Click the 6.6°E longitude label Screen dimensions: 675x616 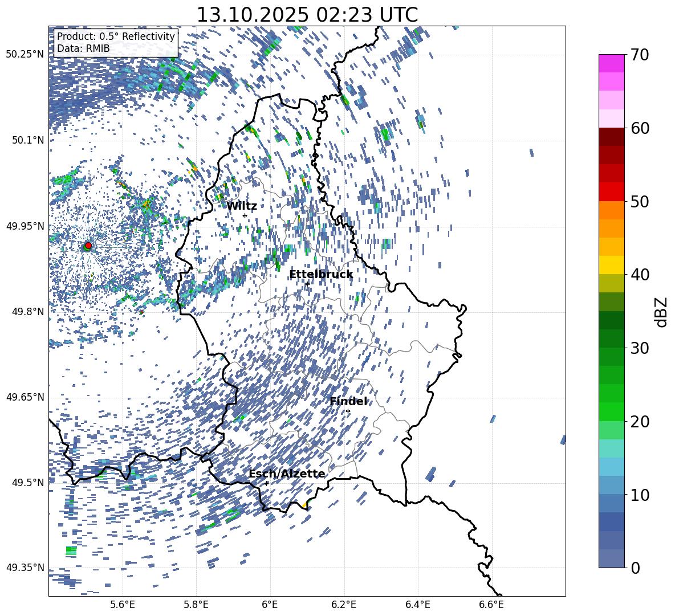491,605
